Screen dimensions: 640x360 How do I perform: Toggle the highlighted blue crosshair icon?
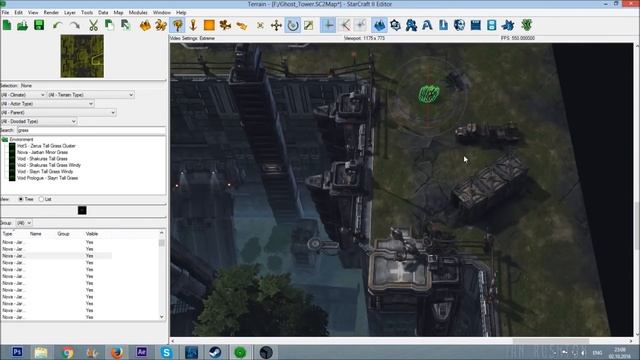328,25
